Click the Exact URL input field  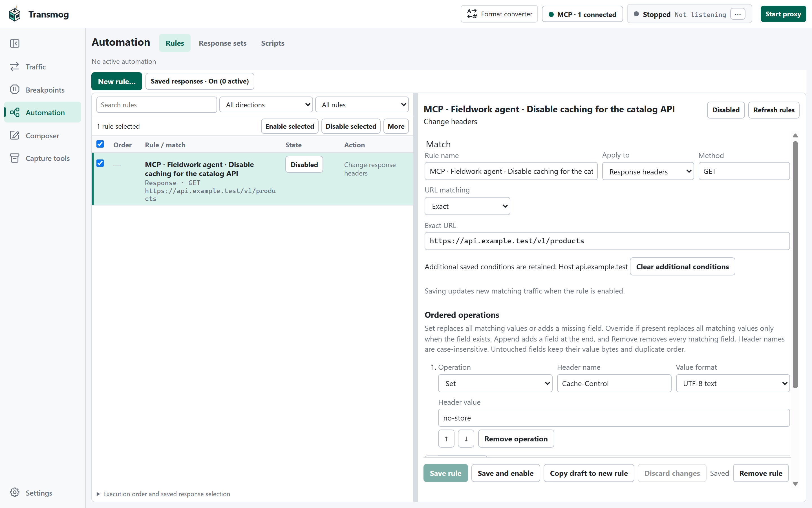coord(607,240)
